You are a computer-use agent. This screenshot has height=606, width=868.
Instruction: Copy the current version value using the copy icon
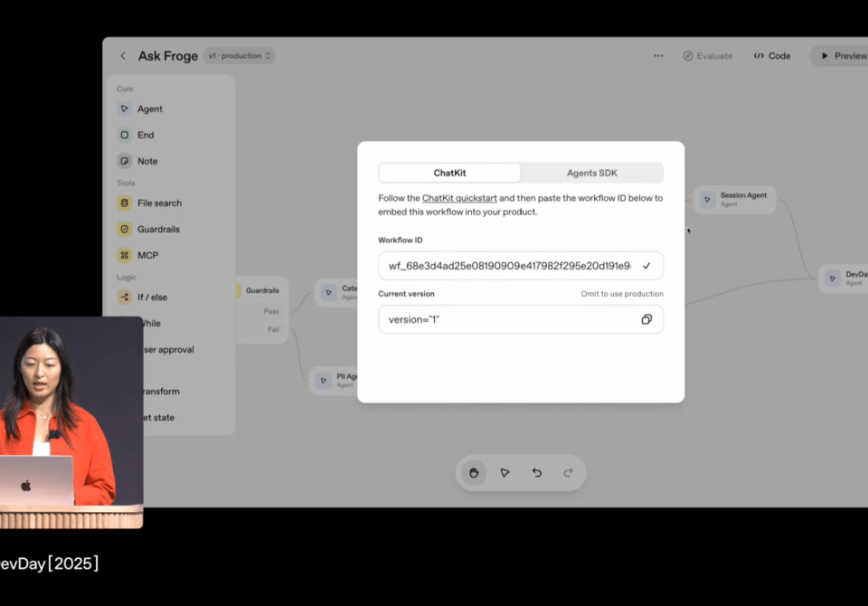tap(646, 319)
